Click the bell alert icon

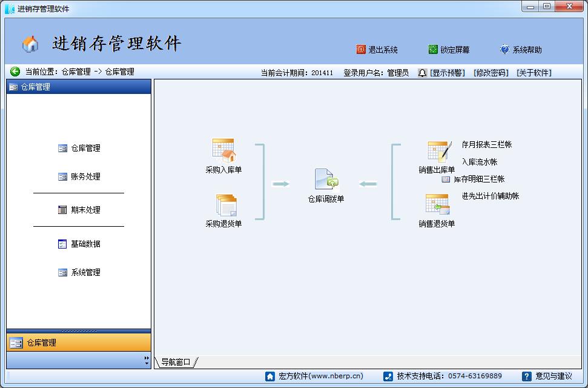[422, 73]
